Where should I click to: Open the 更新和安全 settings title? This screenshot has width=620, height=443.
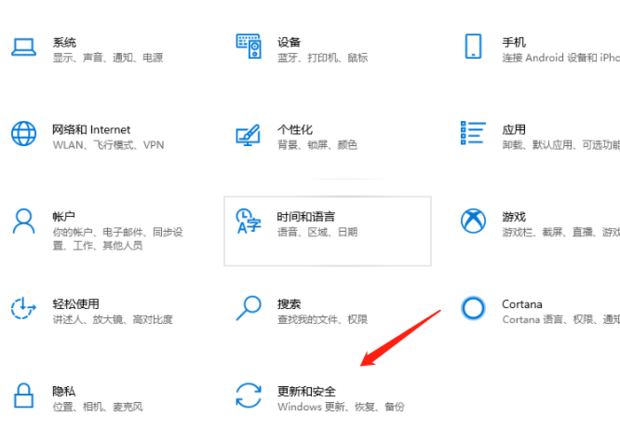point(306,391)
